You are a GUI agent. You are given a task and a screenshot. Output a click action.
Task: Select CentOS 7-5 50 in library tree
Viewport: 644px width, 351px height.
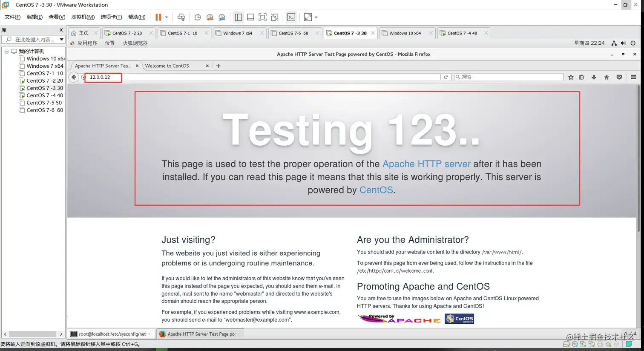point(40,103)
